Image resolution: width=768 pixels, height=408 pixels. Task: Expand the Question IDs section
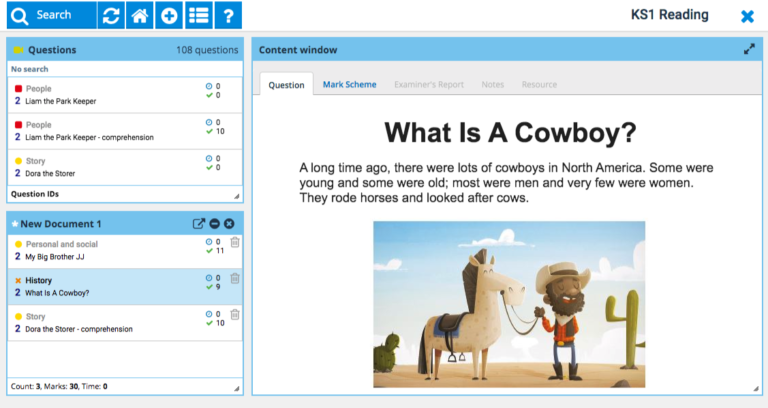point(40,194)
